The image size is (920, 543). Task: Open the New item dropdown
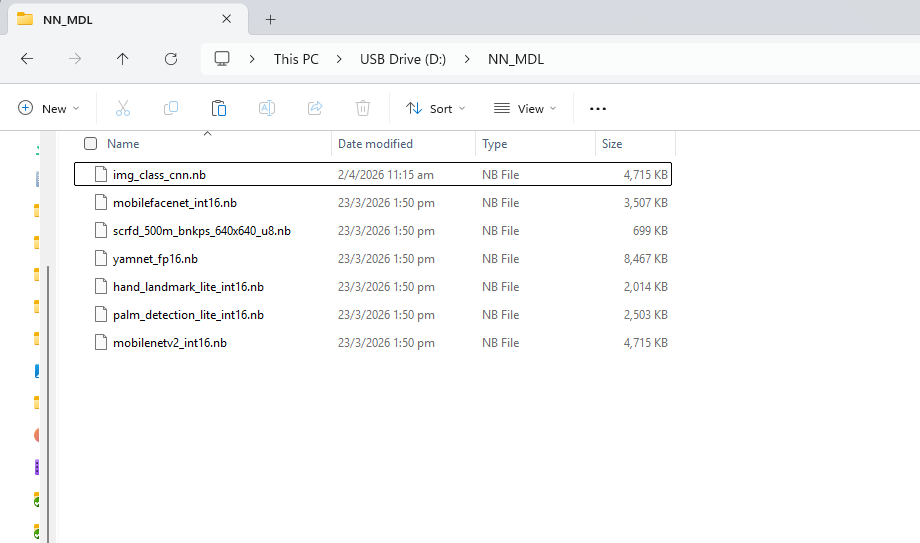[x=48, y=108]
